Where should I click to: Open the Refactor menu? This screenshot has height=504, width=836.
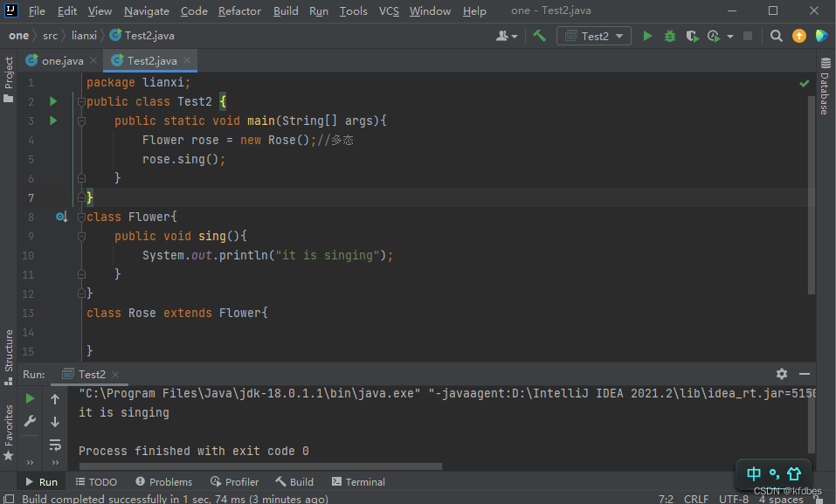[x=239, y=11]
